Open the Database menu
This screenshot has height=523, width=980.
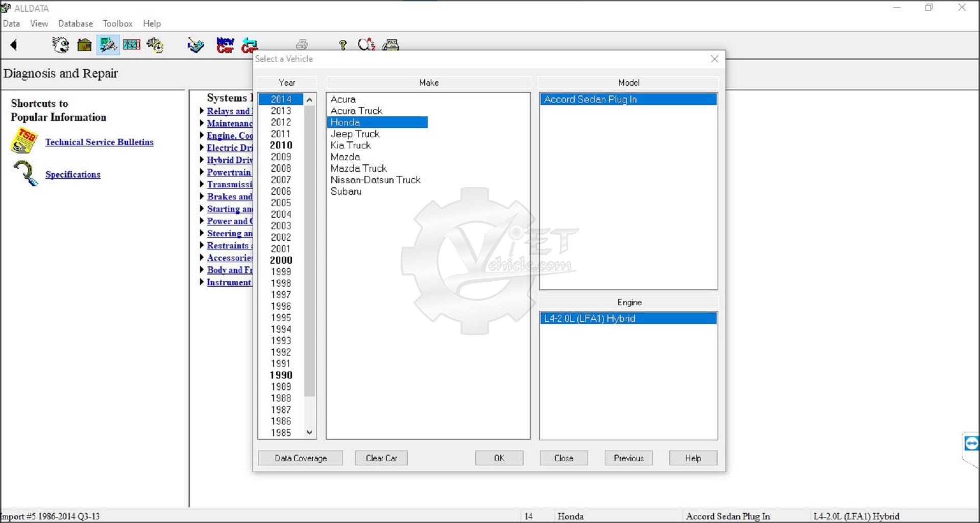(76, 23)
